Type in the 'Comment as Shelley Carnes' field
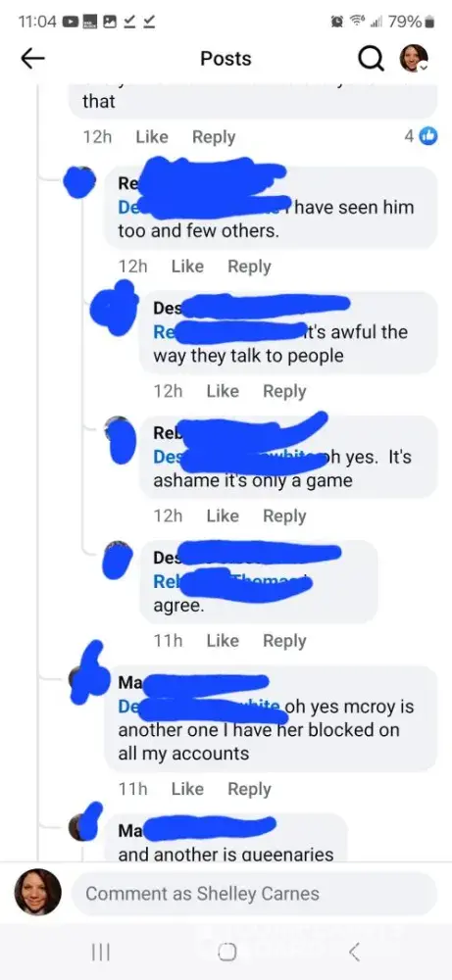The width and height of the screenshot is (452, 980). pos(255,894)
